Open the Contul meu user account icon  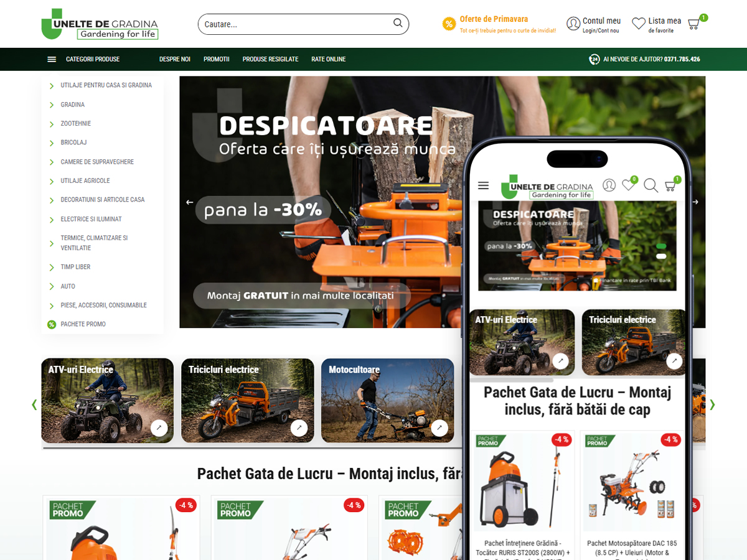click(x=573, y=24)
